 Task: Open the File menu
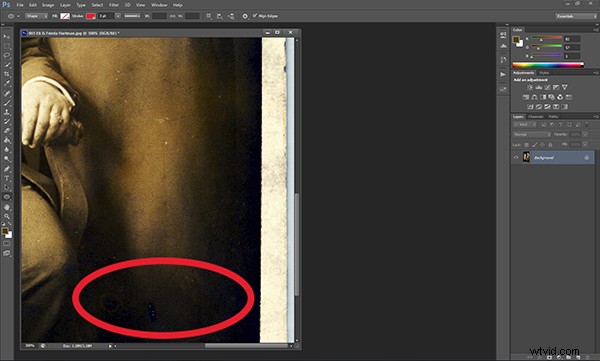pyautogui.click(x=20, y=5)
